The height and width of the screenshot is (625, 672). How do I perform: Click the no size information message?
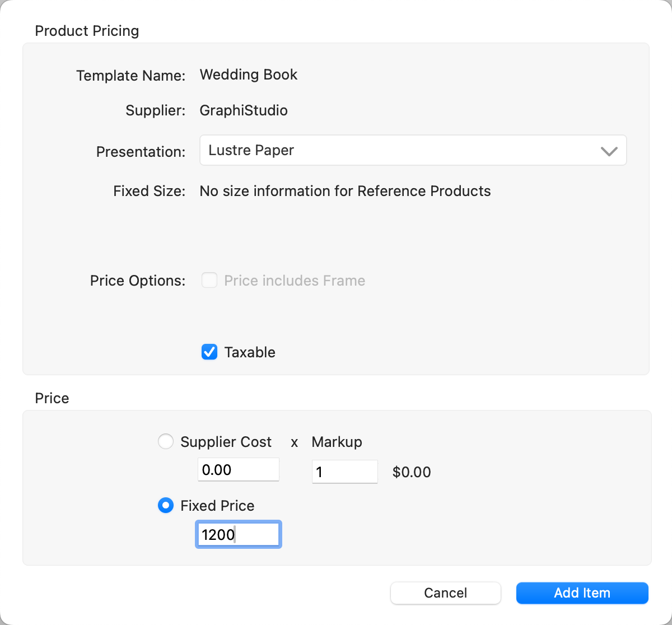click(345, 191)
